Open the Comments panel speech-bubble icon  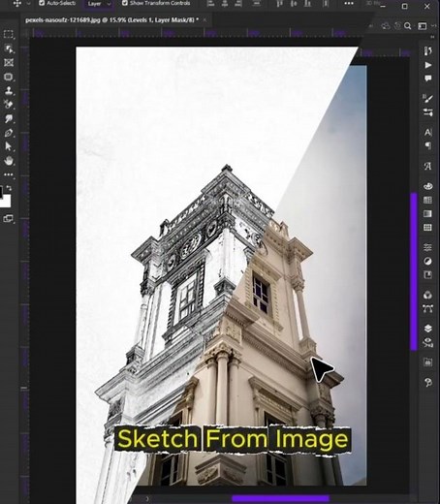[x=427, y=79]
